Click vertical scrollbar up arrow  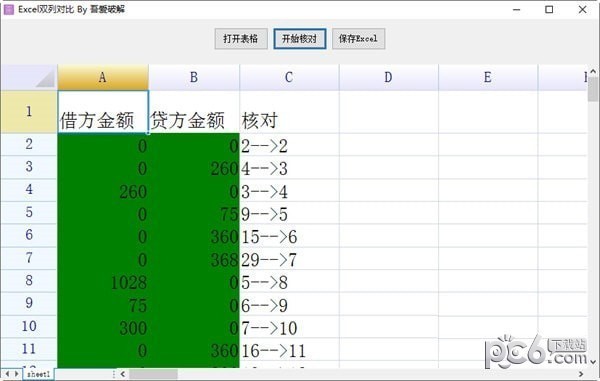click(593, 71)
